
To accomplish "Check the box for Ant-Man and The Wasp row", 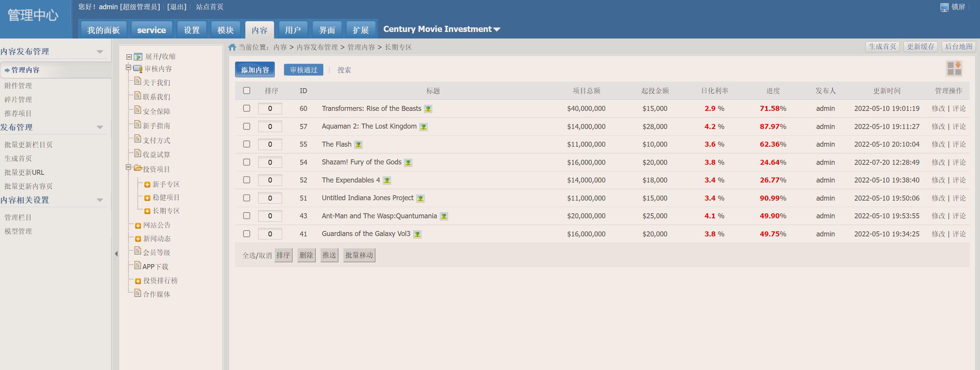I will tap(247, 216).
